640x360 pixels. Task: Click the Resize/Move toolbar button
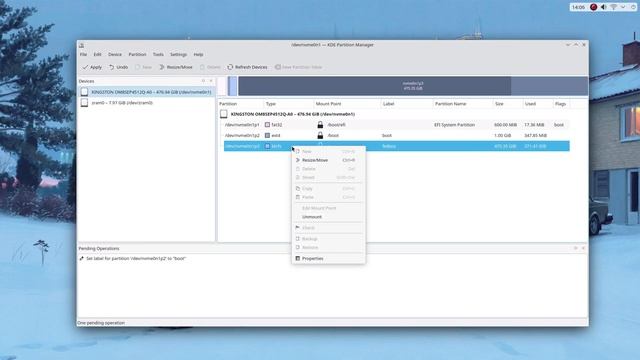click(176, 67)
